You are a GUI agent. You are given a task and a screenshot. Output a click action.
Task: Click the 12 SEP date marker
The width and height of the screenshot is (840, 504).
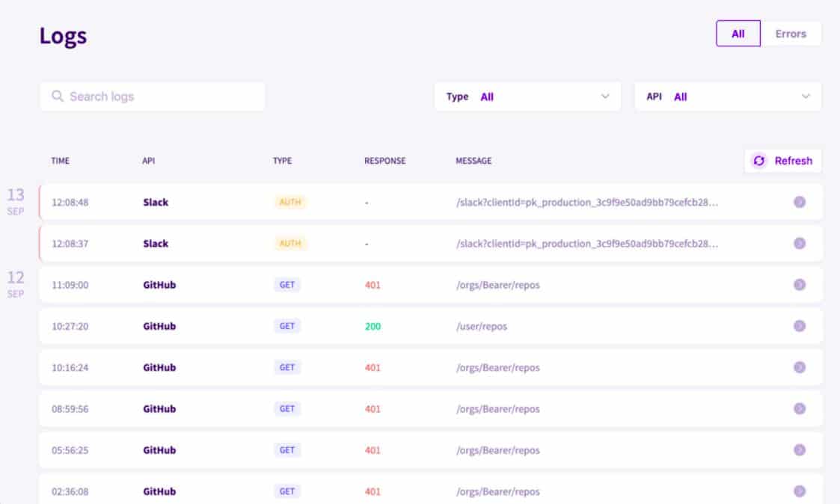pos(16,283)
